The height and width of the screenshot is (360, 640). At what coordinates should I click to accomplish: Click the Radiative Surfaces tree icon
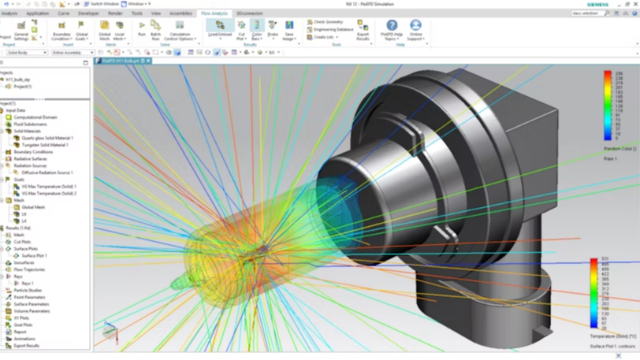pyautogui.click(x=9, y=159)
